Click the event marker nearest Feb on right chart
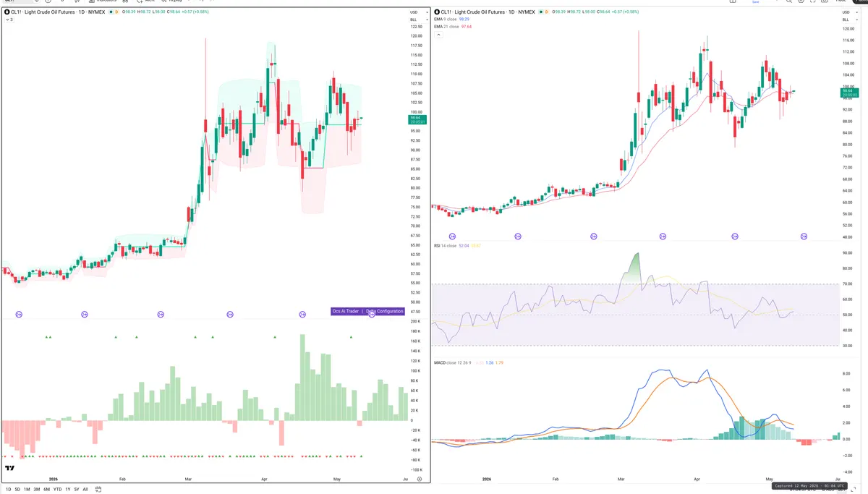This screenshot has height=494, width=868. [517, 237]
